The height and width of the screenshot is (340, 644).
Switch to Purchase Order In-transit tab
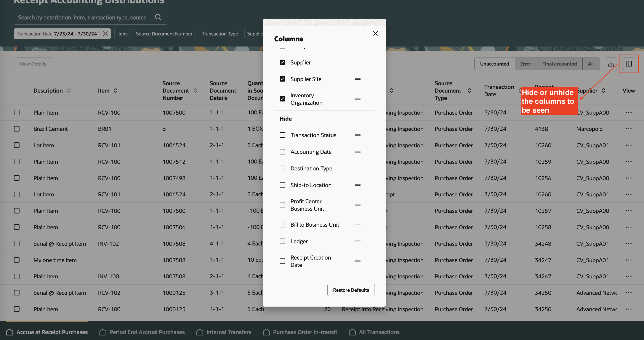click(x=300, y=332)
